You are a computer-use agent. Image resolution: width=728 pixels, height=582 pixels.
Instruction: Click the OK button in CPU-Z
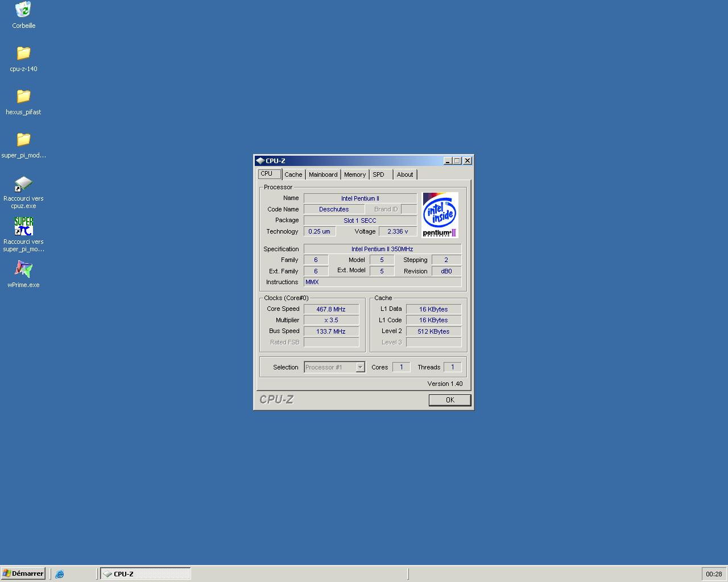tap(450, 400)
